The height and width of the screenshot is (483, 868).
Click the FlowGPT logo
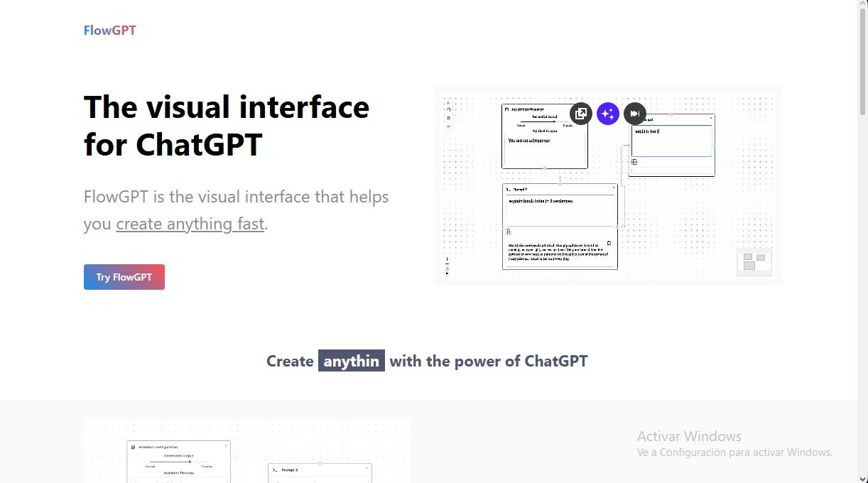pos(109,30)
